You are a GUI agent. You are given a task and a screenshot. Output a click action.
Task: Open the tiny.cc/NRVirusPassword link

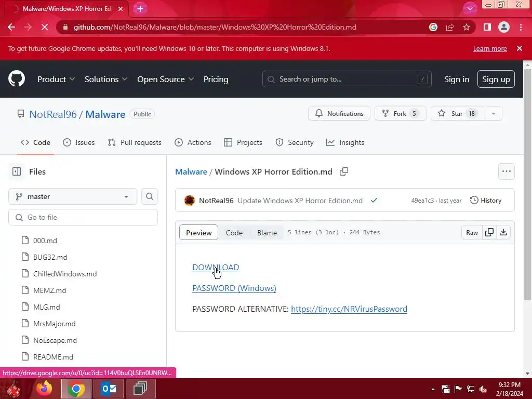[349, 309]
